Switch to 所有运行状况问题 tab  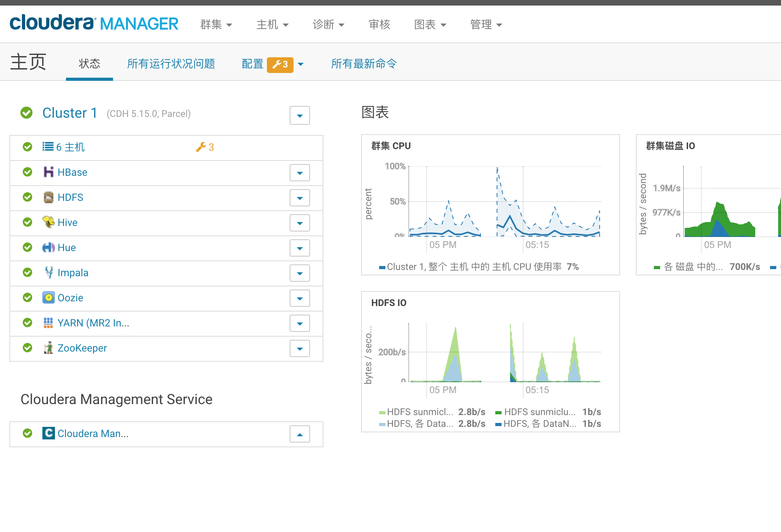point(171,64)
